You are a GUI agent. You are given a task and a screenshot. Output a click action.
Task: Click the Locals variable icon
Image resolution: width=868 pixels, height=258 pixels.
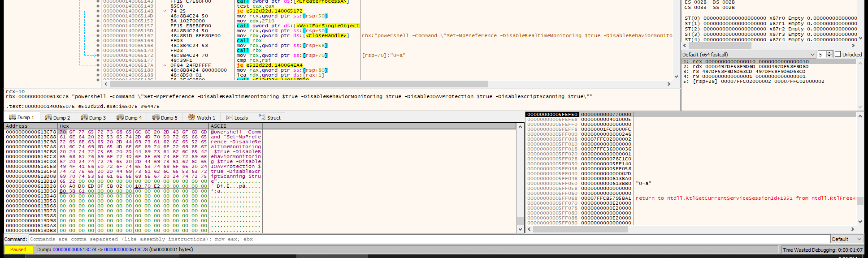click(x=229, y=117)
